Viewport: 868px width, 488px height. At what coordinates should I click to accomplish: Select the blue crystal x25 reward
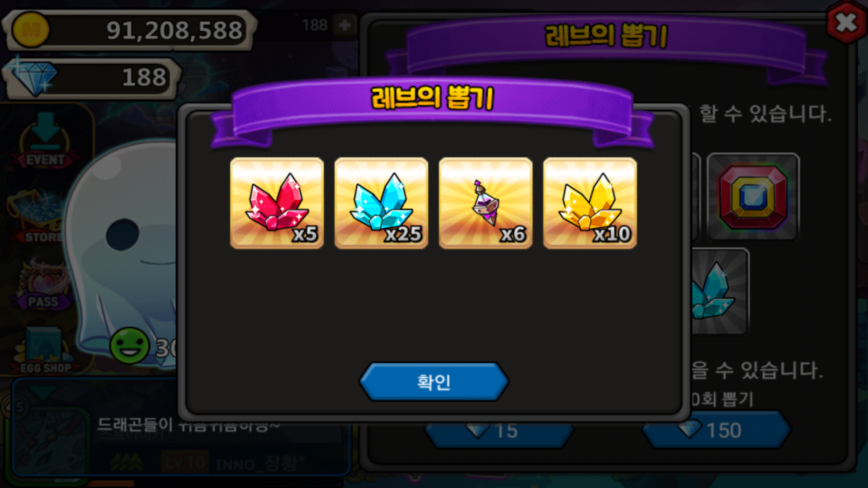point(381,203)
